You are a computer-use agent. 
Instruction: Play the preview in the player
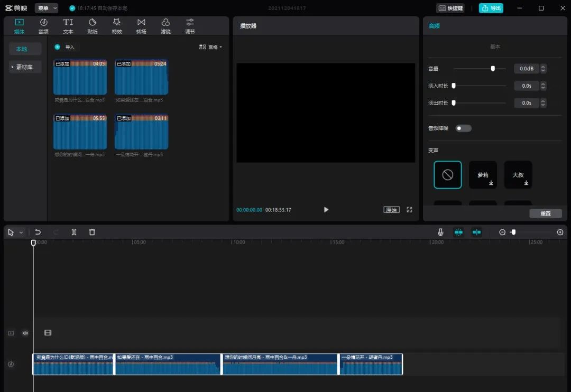coord(326,210)
